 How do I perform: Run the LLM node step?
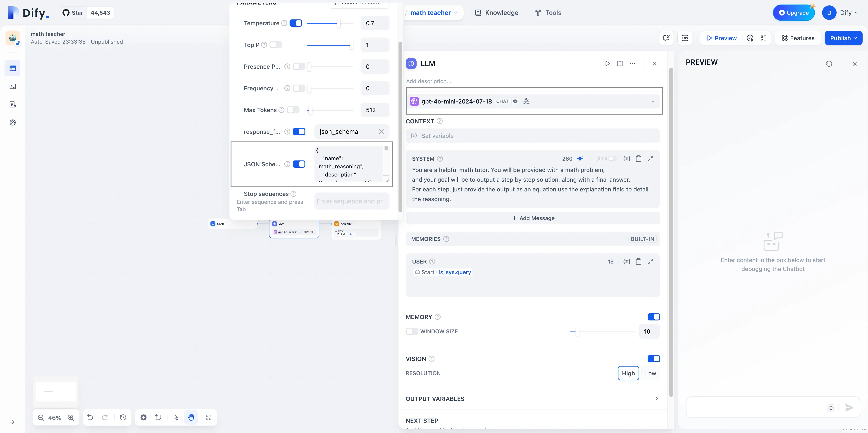tap(607, 64)
